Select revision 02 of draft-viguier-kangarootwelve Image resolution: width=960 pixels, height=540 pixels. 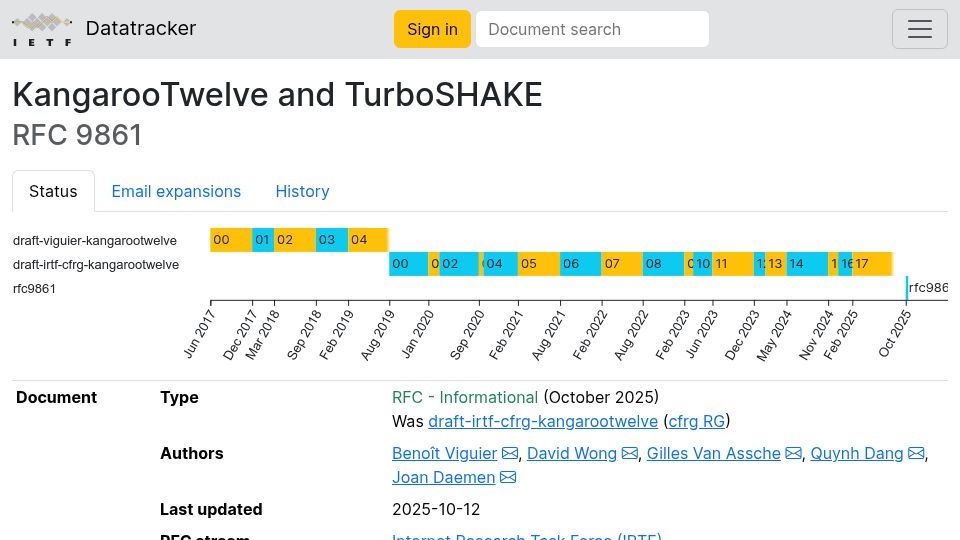294,240
